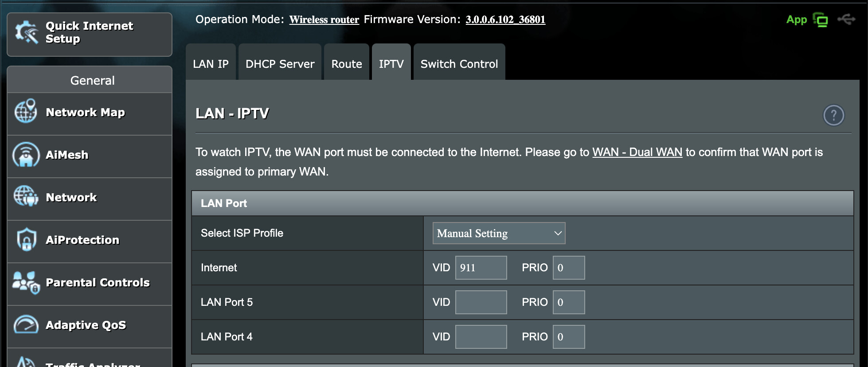Click the green network devices icon

(x=820, y=20)
